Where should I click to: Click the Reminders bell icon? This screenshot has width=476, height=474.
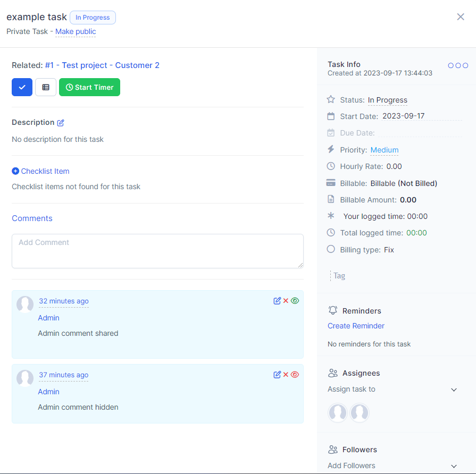point(332,310)
